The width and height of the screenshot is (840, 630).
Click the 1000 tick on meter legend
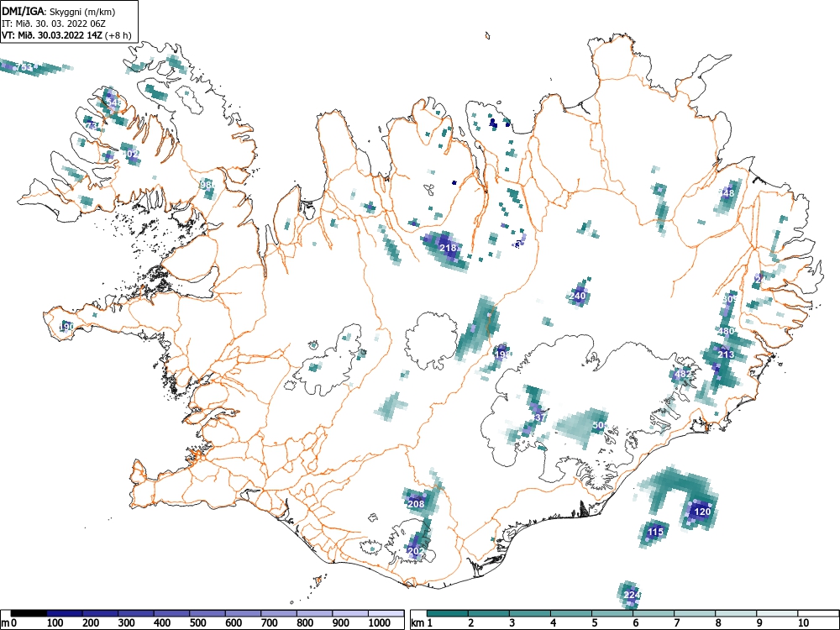(380, 622)
